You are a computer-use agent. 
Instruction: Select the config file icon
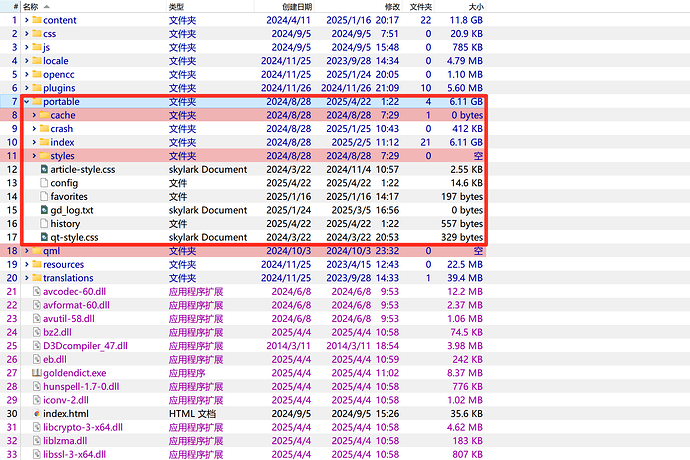coord(44,183)
